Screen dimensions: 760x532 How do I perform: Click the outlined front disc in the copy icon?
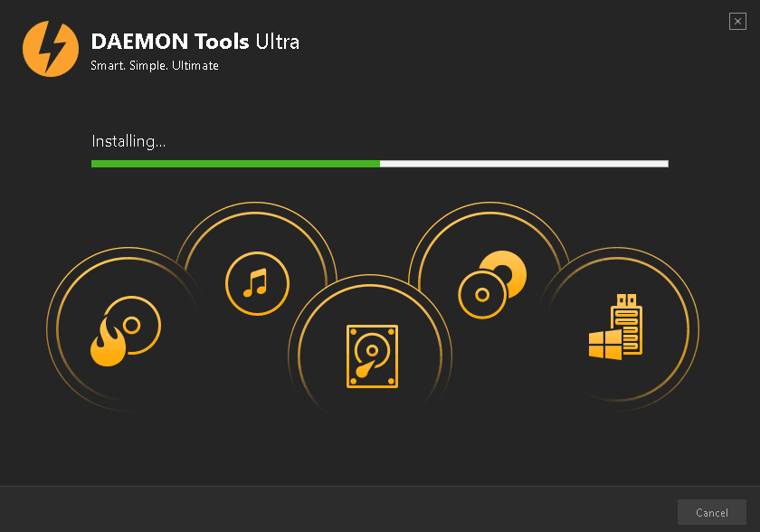tap(482, 295)
